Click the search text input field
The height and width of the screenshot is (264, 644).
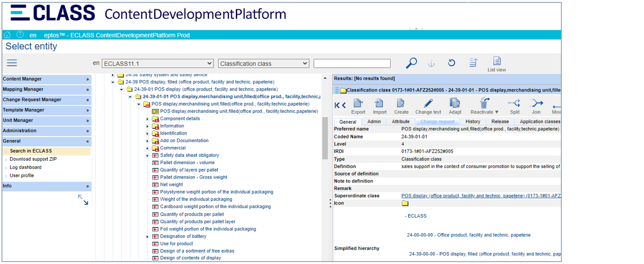352,64
